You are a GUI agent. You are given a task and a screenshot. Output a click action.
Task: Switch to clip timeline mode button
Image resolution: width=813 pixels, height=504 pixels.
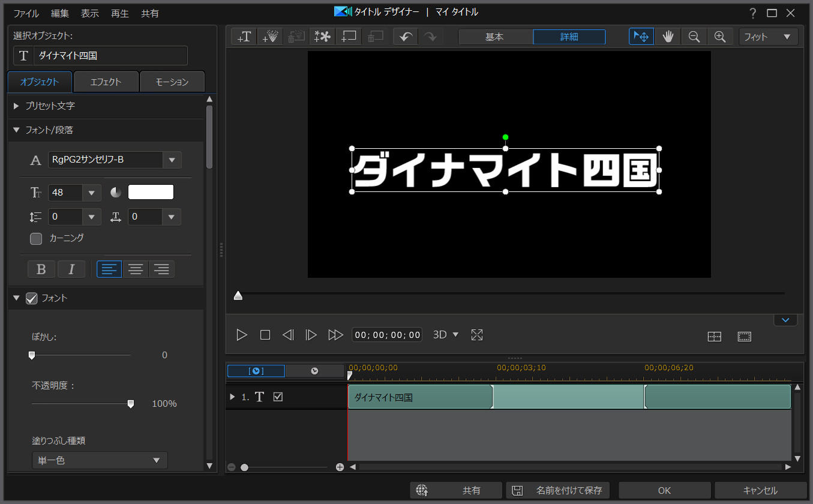(x=256, y=371)
